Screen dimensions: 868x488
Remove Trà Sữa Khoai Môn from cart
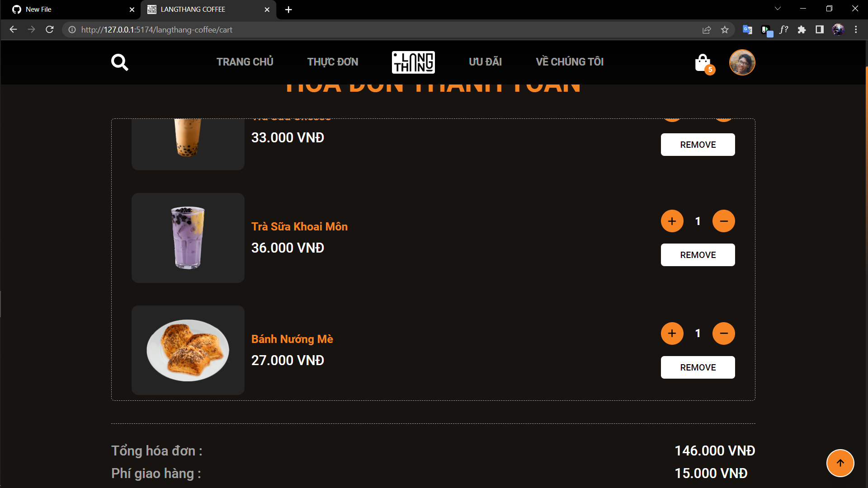[x=698, y=255]
